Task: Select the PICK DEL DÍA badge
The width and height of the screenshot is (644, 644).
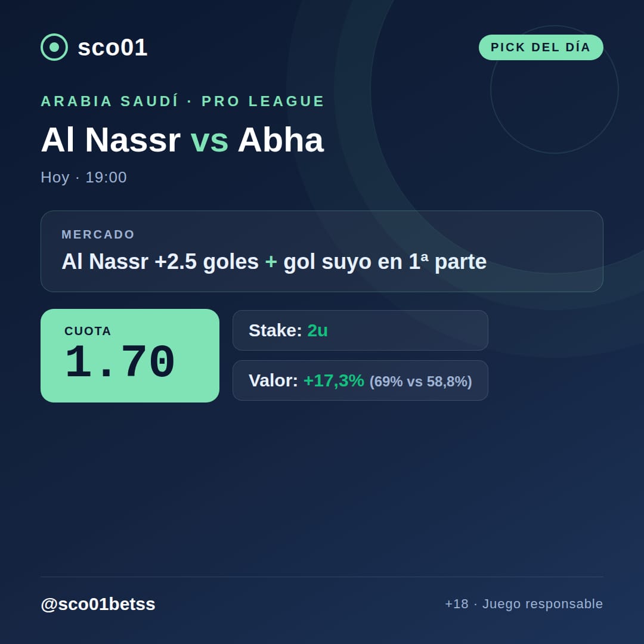Action: [x=541, y=47]
